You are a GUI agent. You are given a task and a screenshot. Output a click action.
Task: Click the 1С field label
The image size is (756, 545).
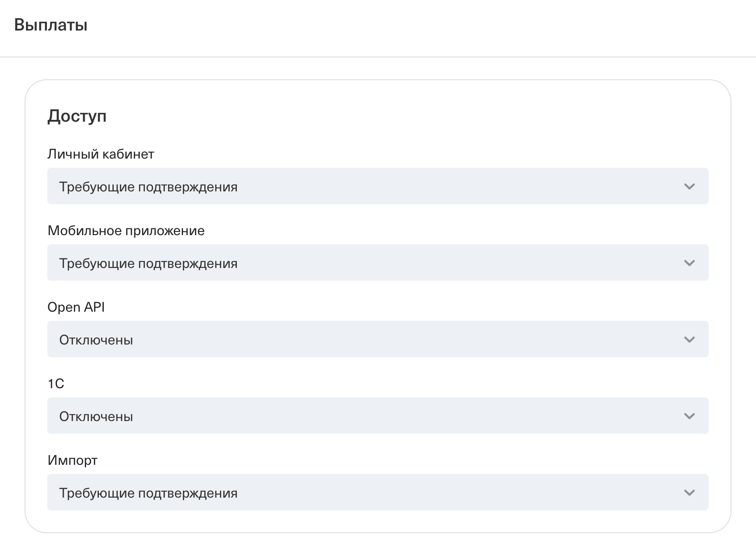56,384
